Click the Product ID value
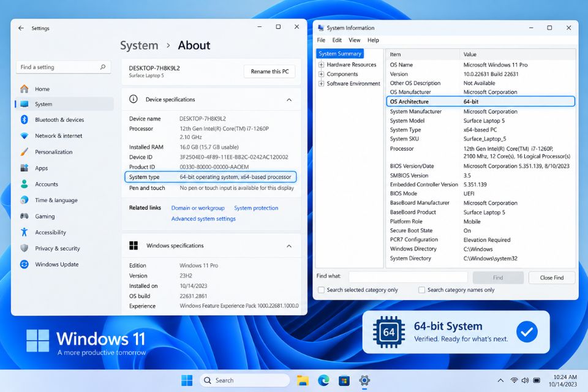This screenshot has width=588, height=392. pos(214,167)
